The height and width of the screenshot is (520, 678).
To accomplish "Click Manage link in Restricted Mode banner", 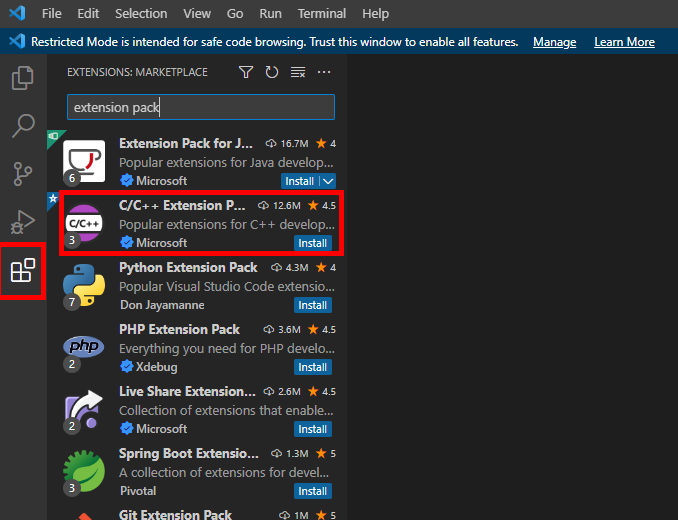I will pyautogui.click(x=554, y=42).
